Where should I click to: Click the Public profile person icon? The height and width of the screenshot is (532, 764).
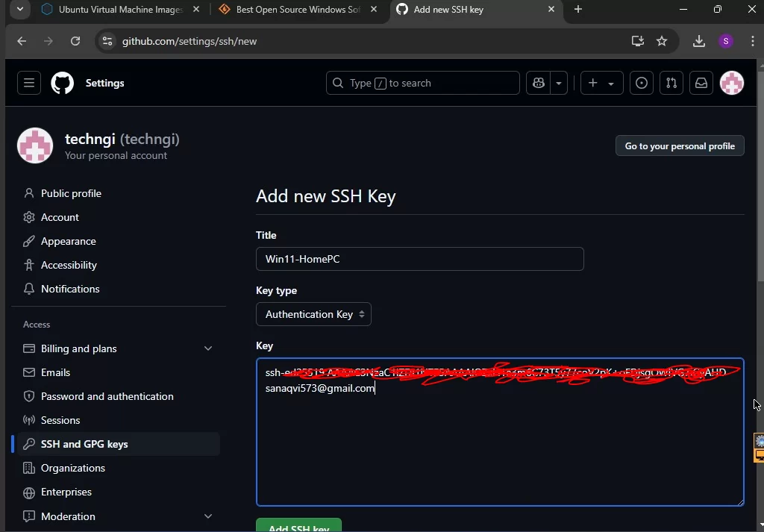coord(29,193)
